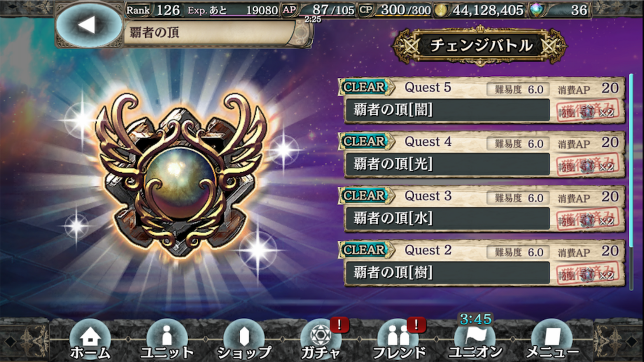
Task: Click the チェンジバトル banner
Action: point(480,46)
